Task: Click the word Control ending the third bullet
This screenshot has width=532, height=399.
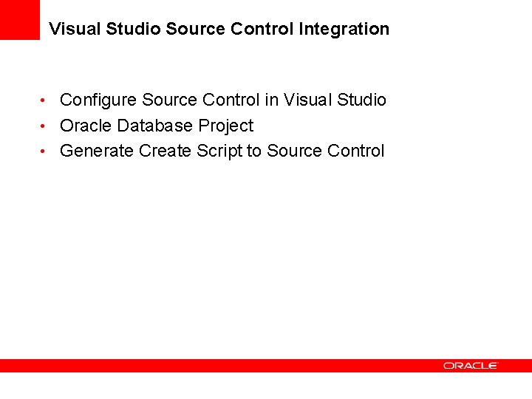Action: coord(355,151)
